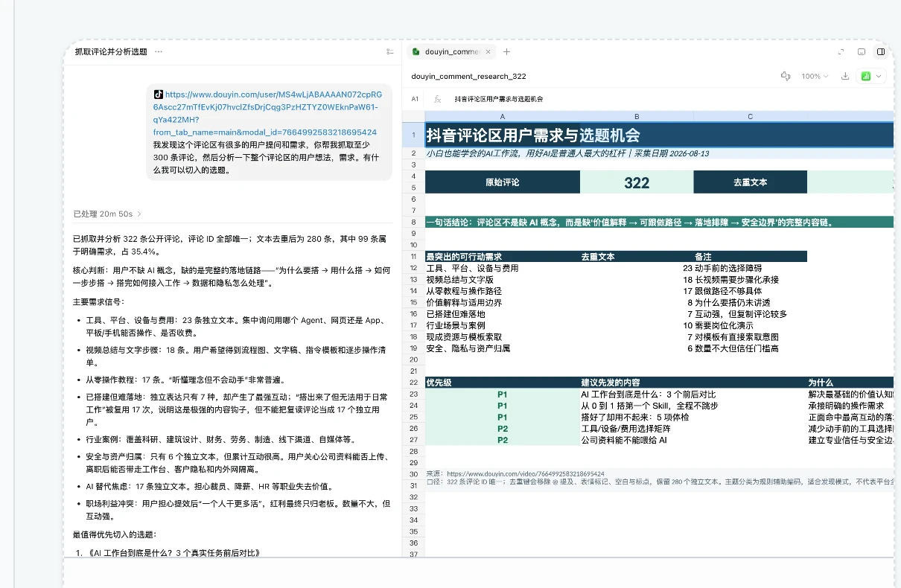Click the 备注 header cell
The width and height of the screenshot is (901, 588).
point(750,257)
